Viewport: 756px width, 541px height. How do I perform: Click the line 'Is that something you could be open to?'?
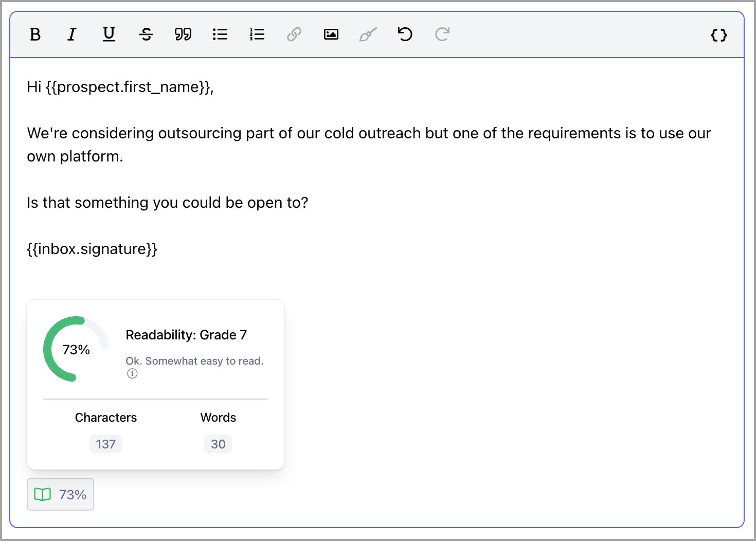click(168, 203)
